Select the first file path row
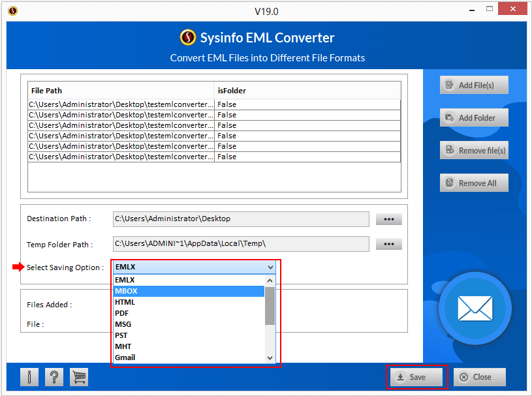 [x=121, y=104]
